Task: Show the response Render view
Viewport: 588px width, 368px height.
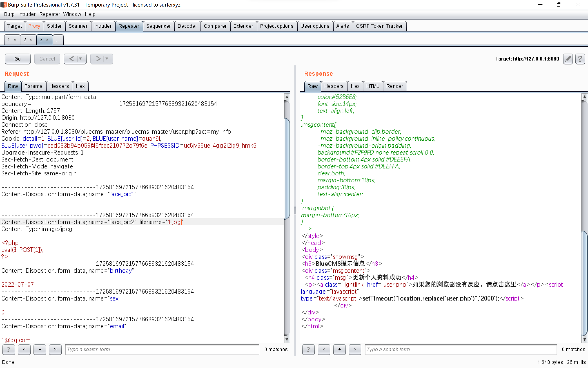Action: 395,86
